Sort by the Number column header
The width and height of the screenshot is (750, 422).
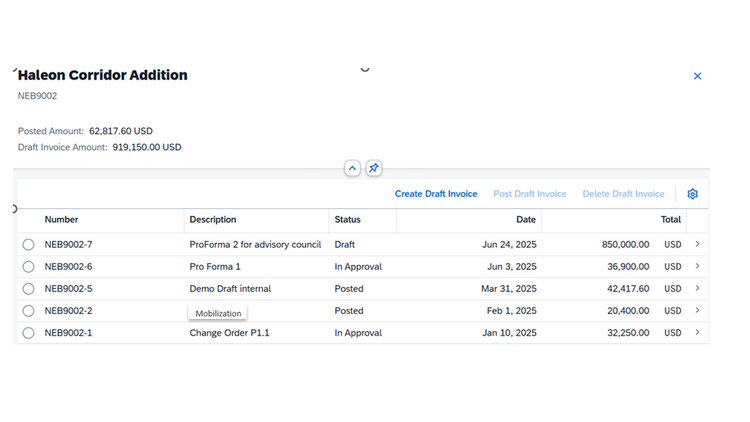click(61, 220)
